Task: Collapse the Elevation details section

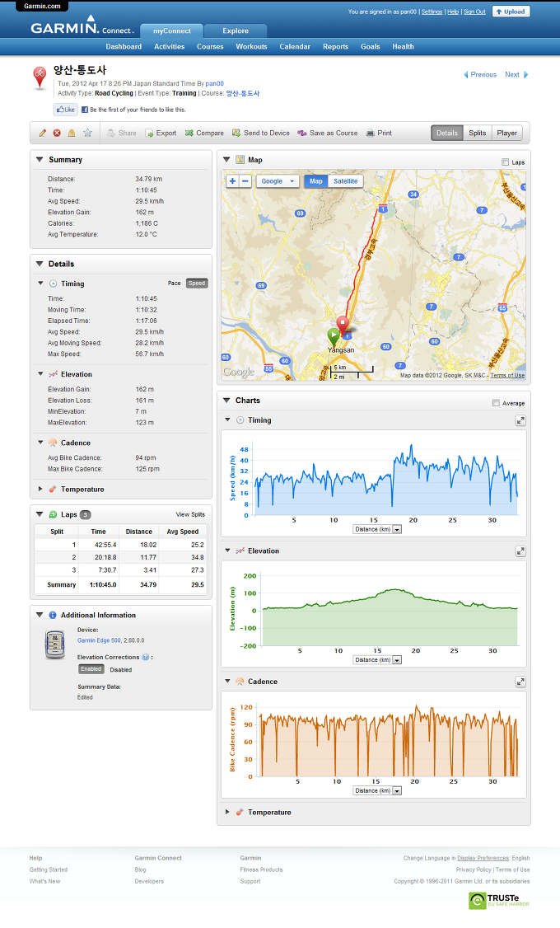Action: (41, 374)
